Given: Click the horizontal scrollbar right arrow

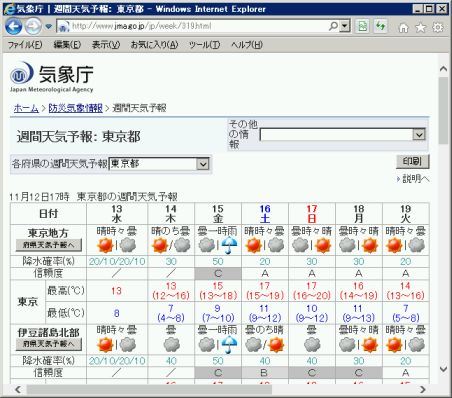Looking at the screenshot, I should pos(423,389).
